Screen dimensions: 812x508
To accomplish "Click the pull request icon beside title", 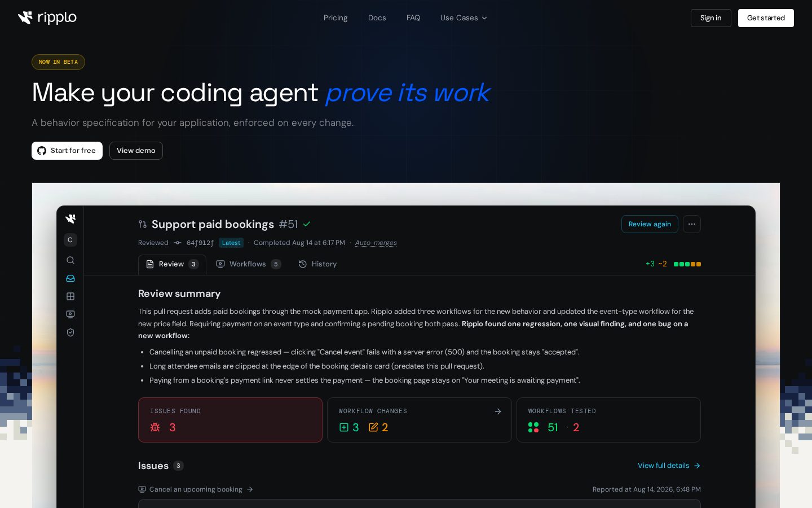I will pyautogui.click(x=143, y=225).
